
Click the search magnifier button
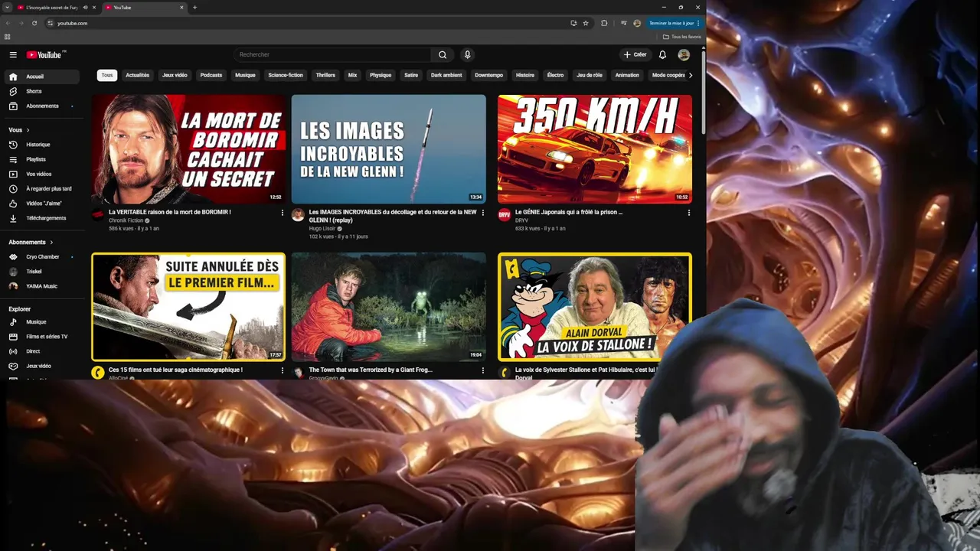tap(443, 54)
